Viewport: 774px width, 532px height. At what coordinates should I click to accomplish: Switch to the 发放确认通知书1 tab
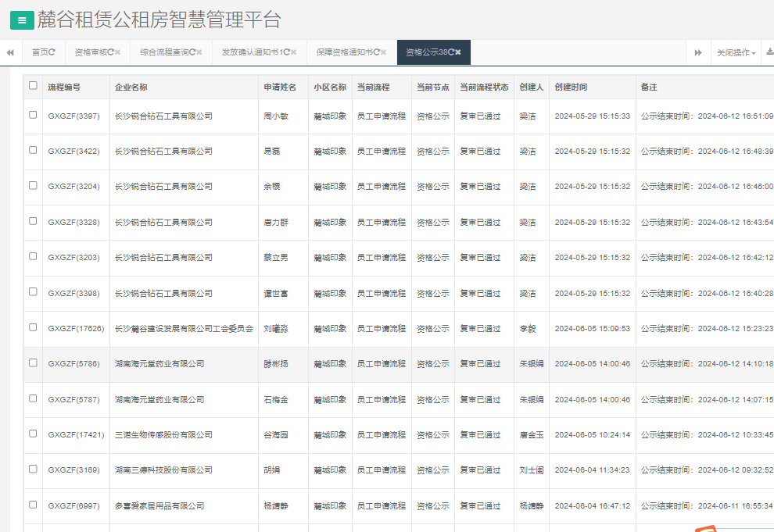tap(253, 52)
